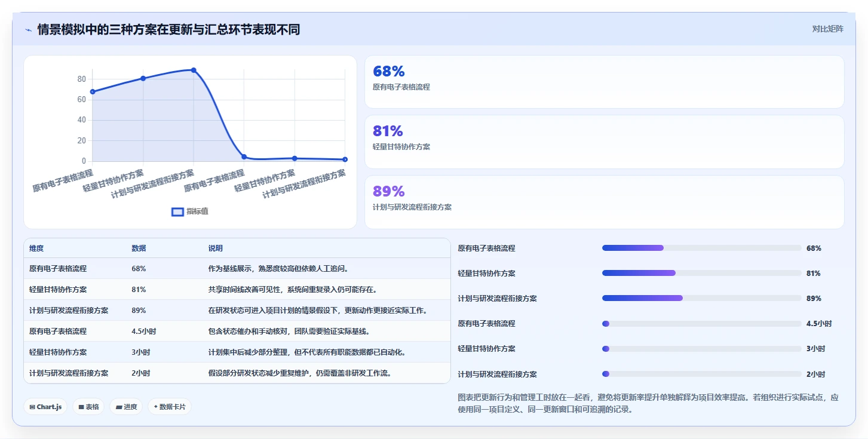The width and height of the screenshot is (868, 439).
Task: Click the last data point at the chart's right edge
Action: 345,159
